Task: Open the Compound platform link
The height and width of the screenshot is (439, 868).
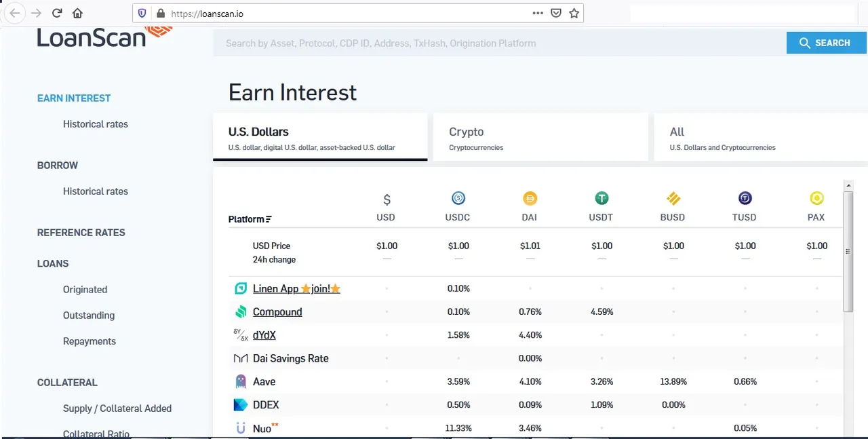Action: pyautogui.click(x=277, y=312)
